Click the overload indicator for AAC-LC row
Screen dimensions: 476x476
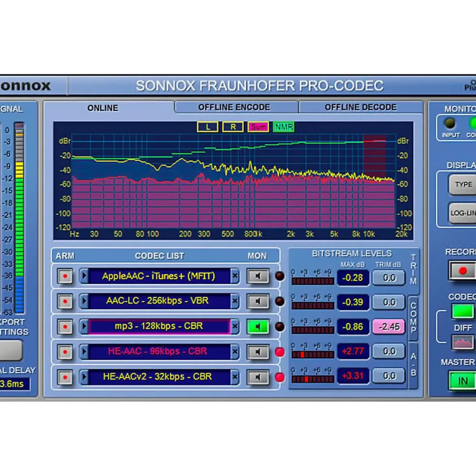point(280,302)
